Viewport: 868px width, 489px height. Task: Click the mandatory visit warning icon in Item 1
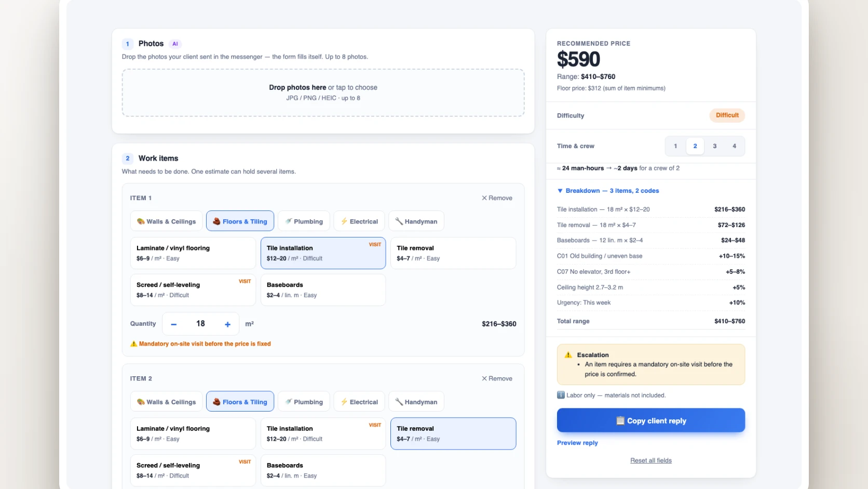click(133, 344)
